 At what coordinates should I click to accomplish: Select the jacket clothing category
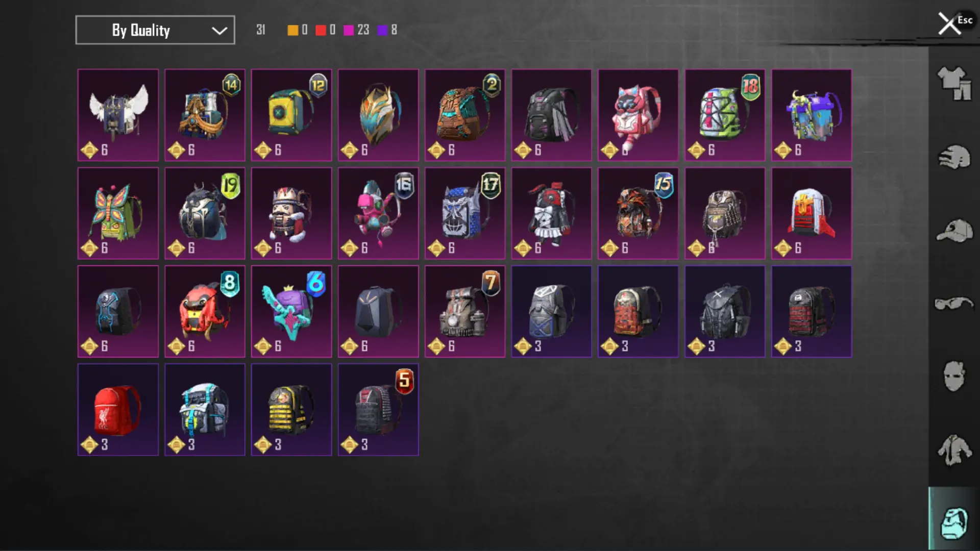pyautogui.click(x=954, y=450)
